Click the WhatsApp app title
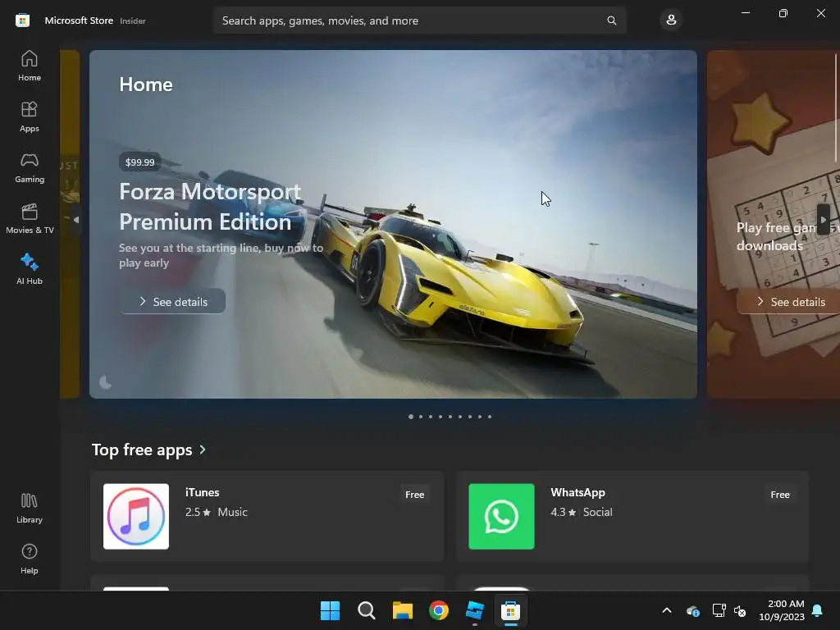The height and width of the screenshot is (630, 840). pos(577,492)
